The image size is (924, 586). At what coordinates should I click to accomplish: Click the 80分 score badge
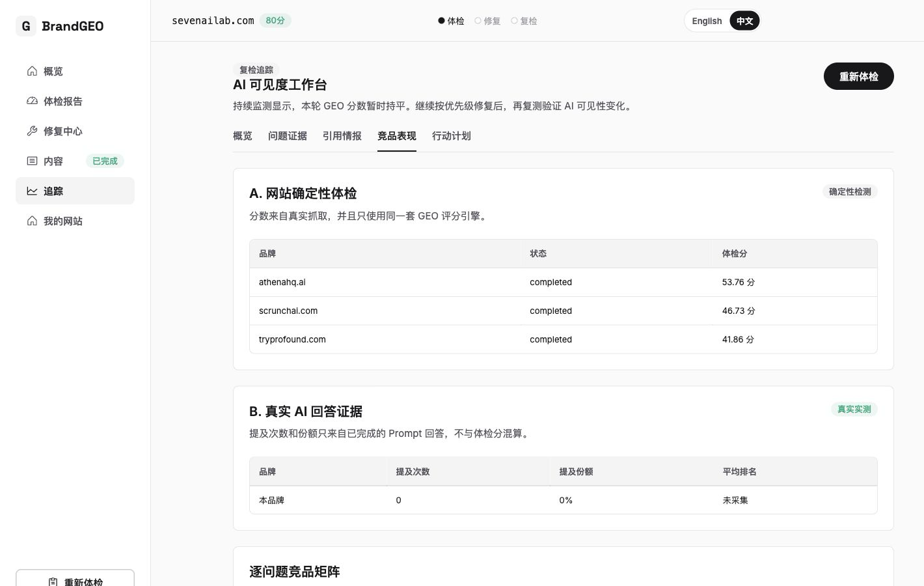[275, 21]
